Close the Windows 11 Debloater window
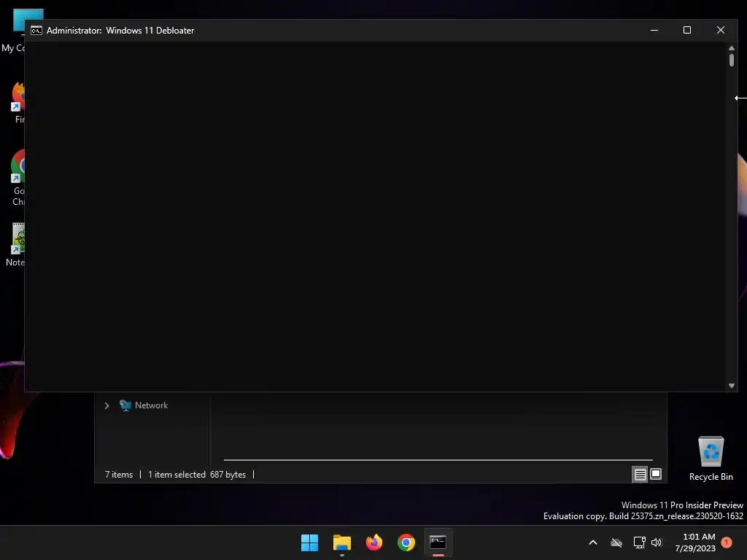 tap(721, 30)
